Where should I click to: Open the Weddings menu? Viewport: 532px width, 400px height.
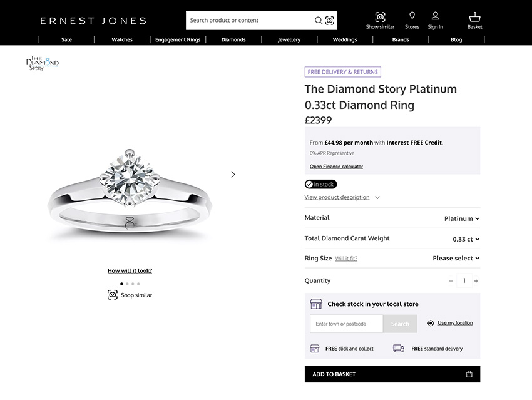tap(344, 39)
